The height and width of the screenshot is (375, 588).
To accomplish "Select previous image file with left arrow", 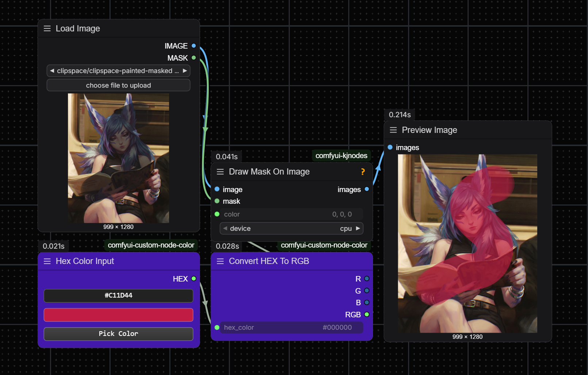I will pyautogui.click(x=52, y=71).
